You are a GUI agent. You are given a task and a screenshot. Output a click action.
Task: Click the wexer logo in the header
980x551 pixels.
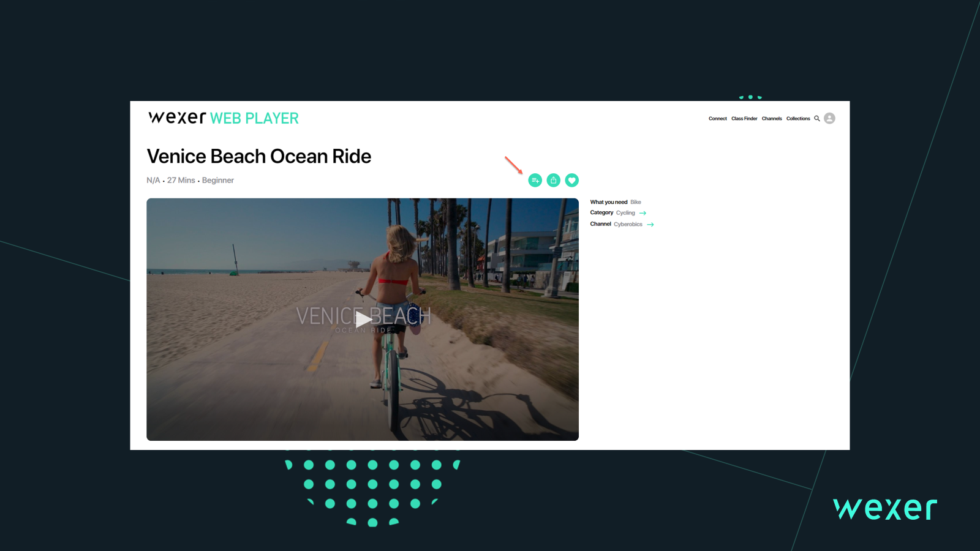point(177,118)
